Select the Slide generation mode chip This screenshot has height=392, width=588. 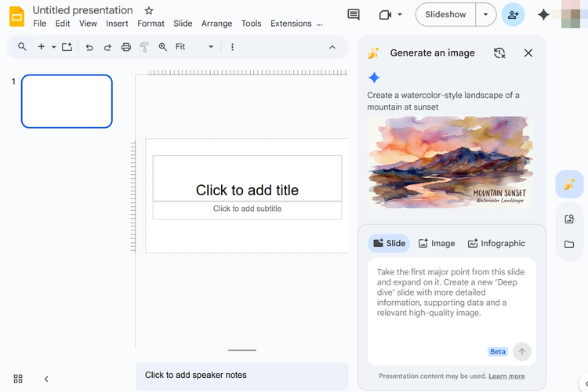tap(389, 244)
